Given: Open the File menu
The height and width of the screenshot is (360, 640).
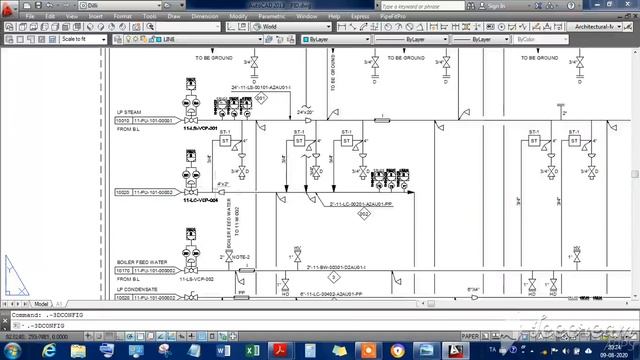Looking at the screenshot, I should (x=30, y=17).
